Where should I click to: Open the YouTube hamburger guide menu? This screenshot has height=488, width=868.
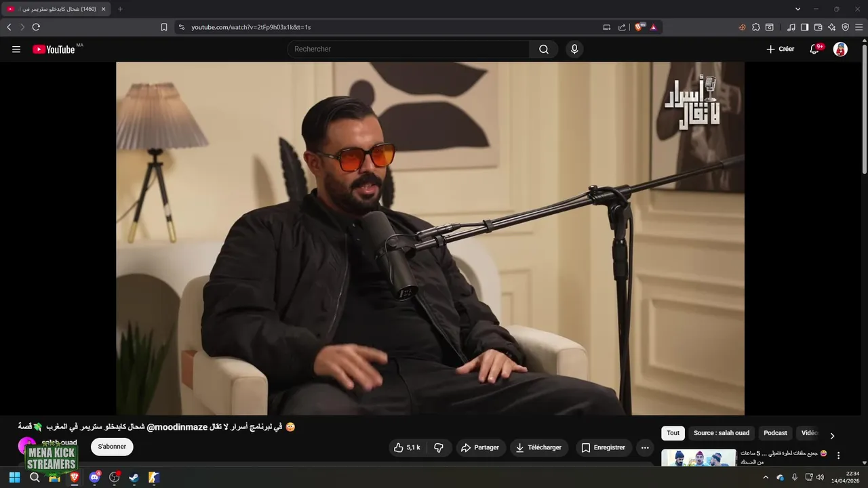click(x=16, y=49)
